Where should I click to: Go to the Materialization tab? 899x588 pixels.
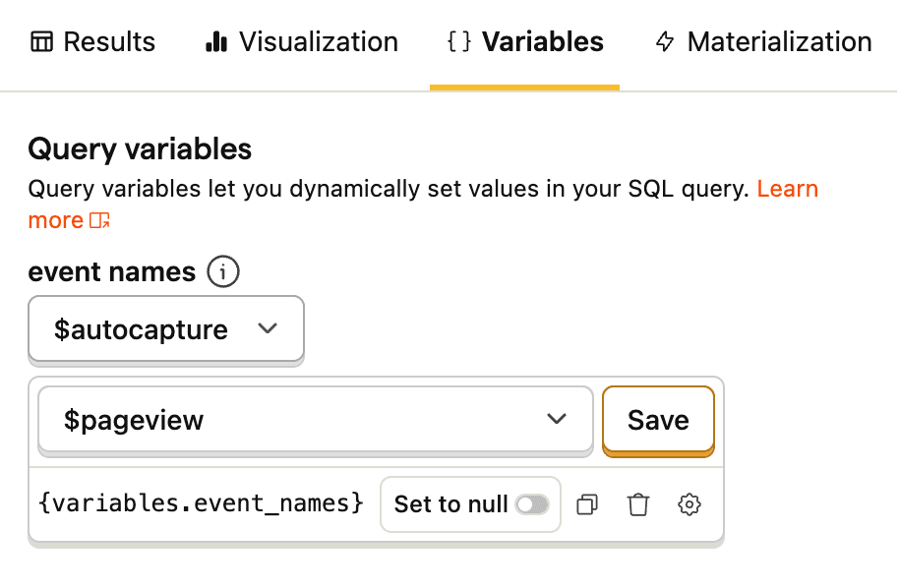[763, 42]
